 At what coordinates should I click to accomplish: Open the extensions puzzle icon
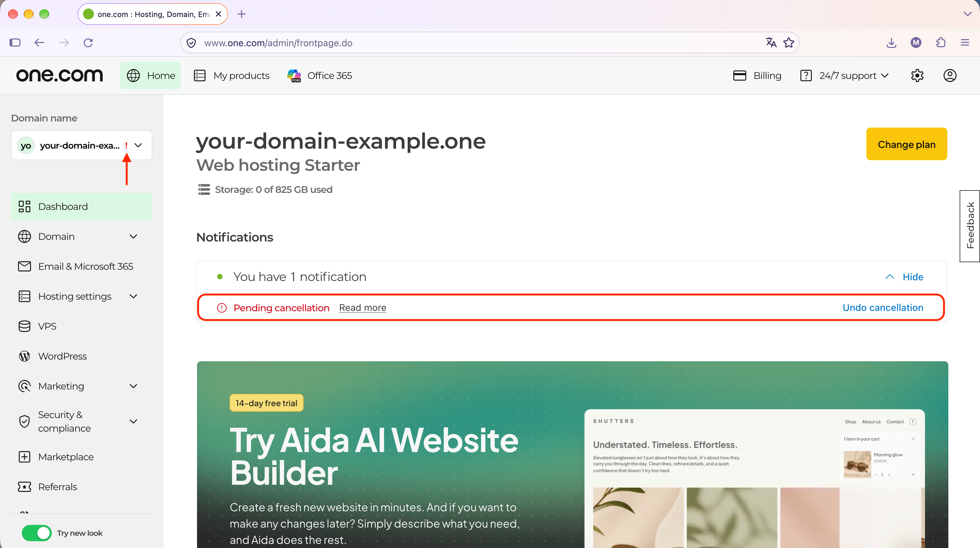tap(941, 43)
